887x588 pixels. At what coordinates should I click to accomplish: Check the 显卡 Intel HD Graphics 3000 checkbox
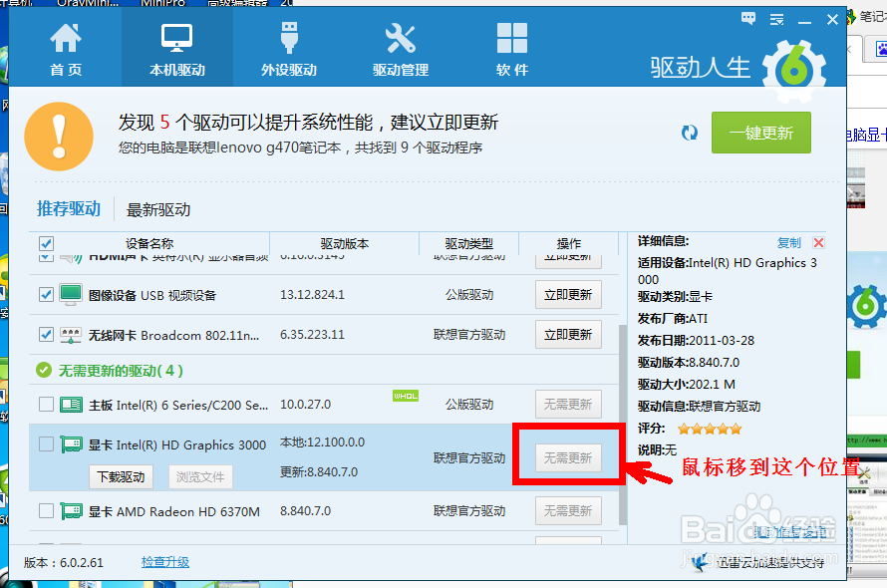pyautogui.click(x=46, y=444)
